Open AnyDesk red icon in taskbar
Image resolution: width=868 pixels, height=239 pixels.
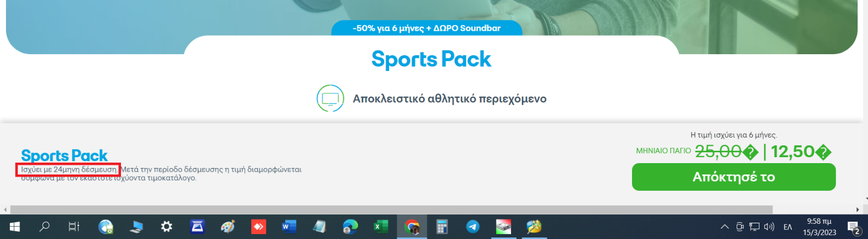pos(258,227)
